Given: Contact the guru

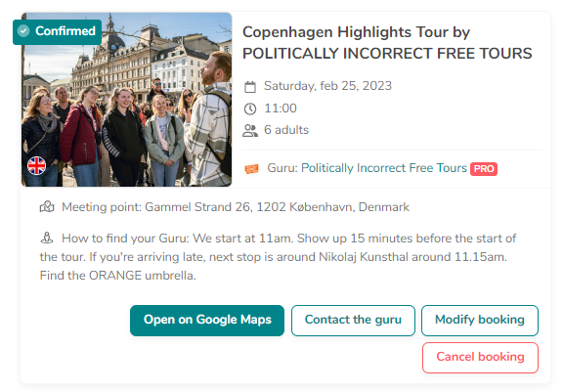Looking at the screenshot, I should (353, 321).
